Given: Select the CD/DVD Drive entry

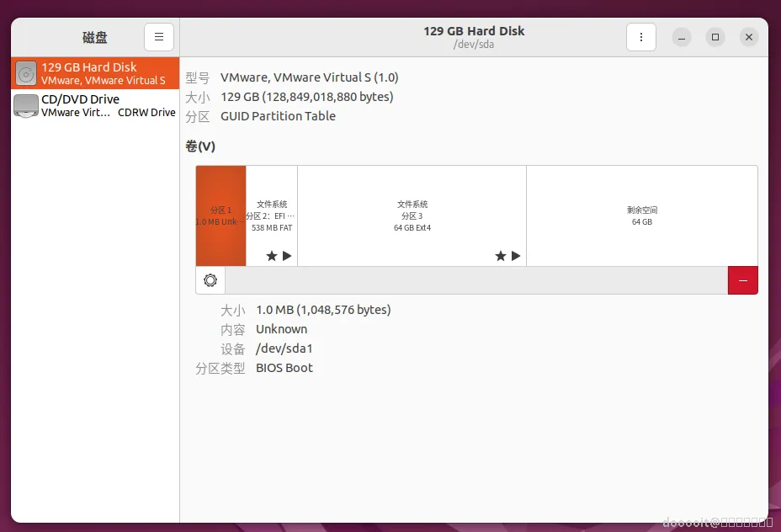Looking at the screenshot, I should 95,105.
